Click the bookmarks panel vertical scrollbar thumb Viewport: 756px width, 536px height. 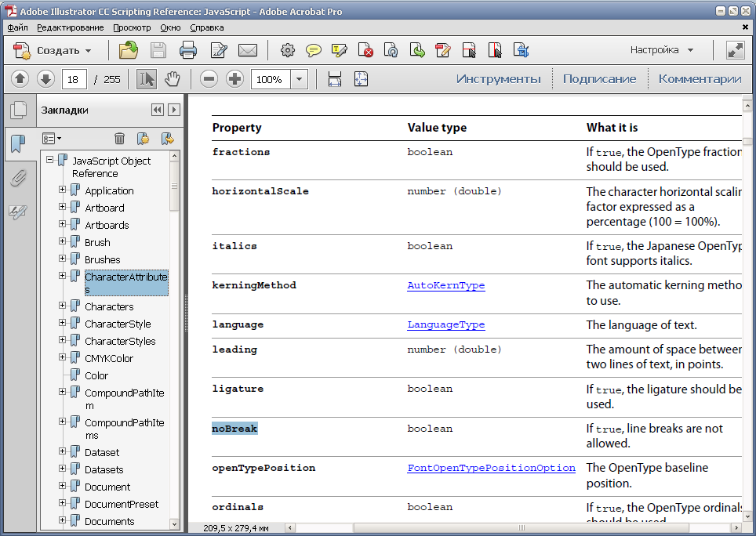pyautogui.click(x=175, y=187)
